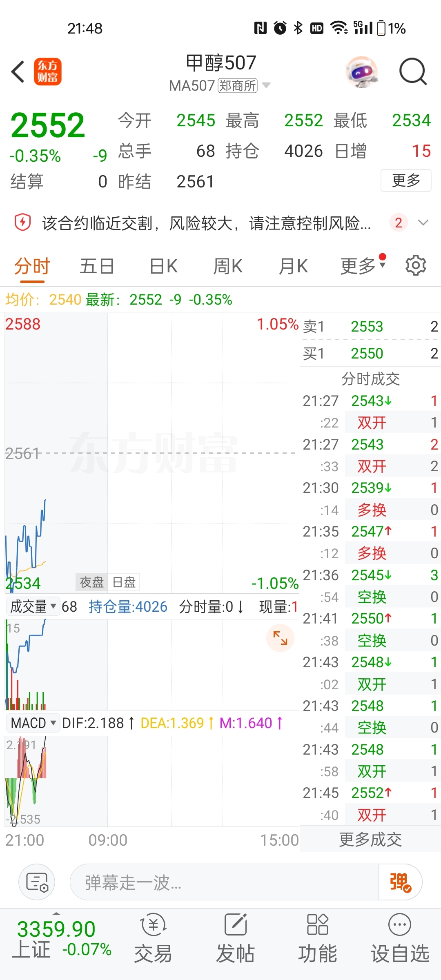Open the MACD indicator dropdown

pyautogui.click(x=33, y=723)
